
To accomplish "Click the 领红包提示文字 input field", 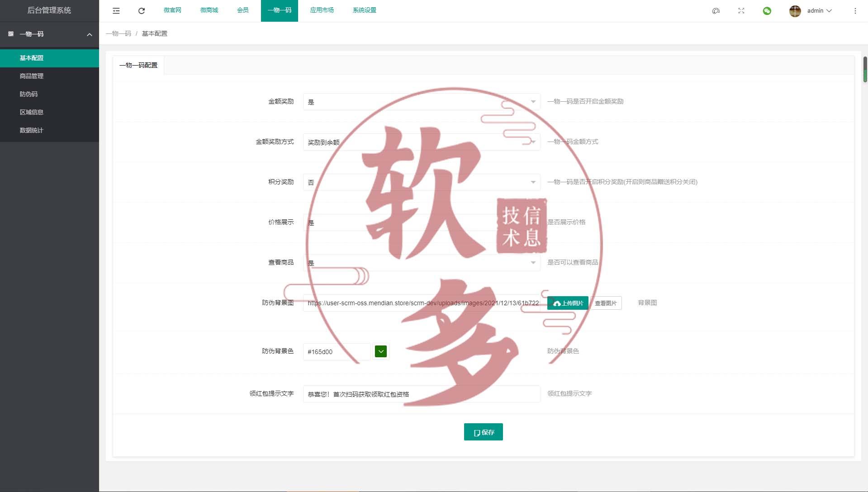I will tap(422, 393).
